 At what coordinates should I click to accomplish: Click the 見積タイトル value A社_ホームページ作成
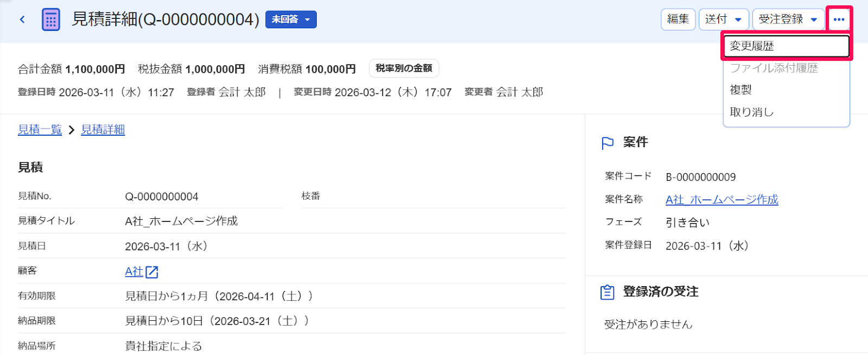click(181, 221)
